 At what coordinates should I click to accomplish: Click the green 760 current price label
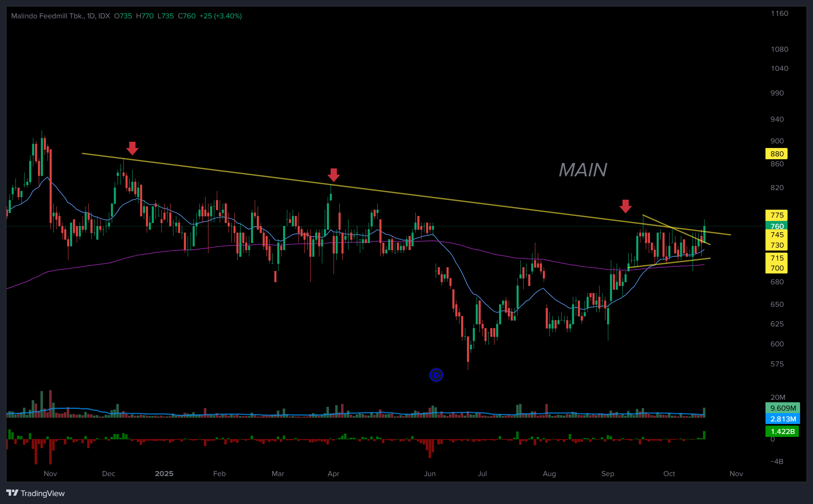point(776,226)
